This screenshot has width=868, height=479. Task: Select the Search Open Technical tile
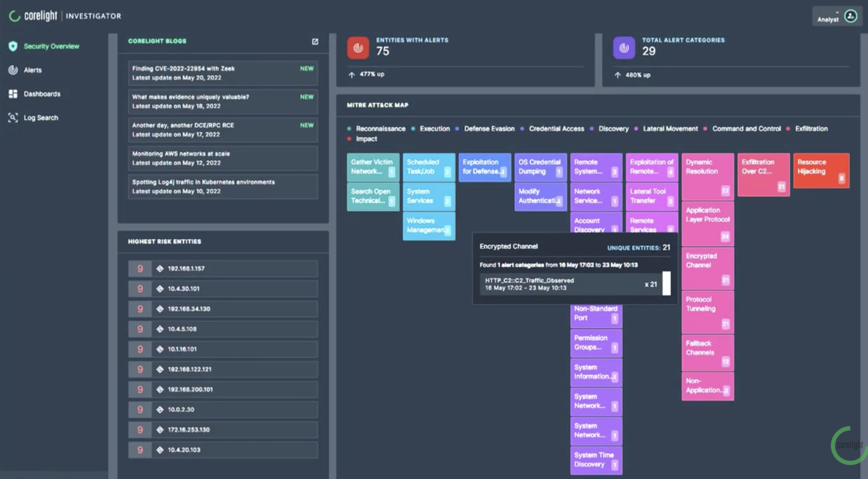(x=373, y=197)
